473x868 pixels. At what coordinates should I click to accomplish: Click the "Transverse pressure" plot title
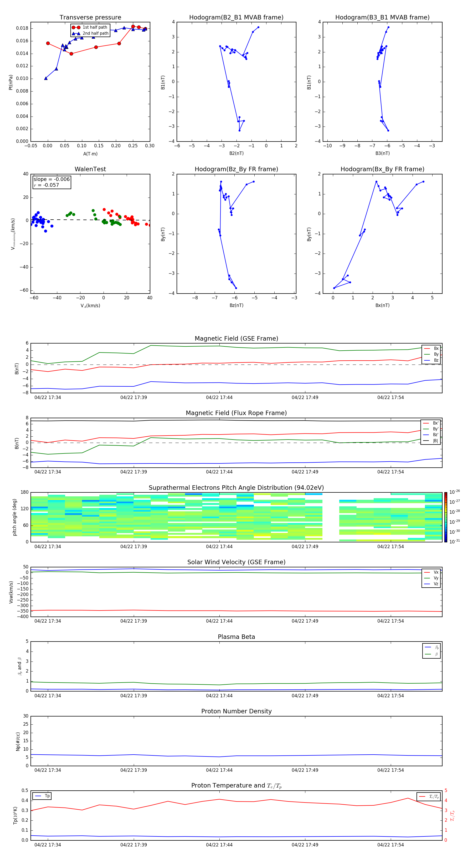pyautogui.click(x=90, y=18)
